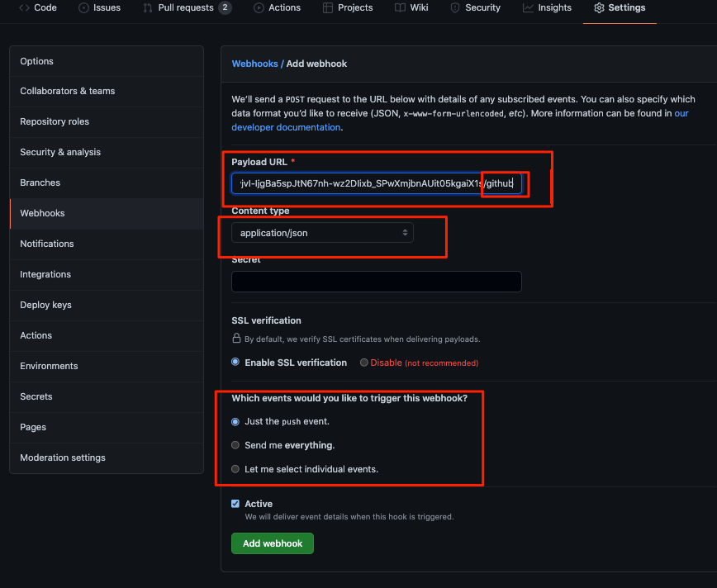The height and width of the screenshot is (588, 717).
Task: Select Disable SSL verification option
Action: (x=364, y=363)
